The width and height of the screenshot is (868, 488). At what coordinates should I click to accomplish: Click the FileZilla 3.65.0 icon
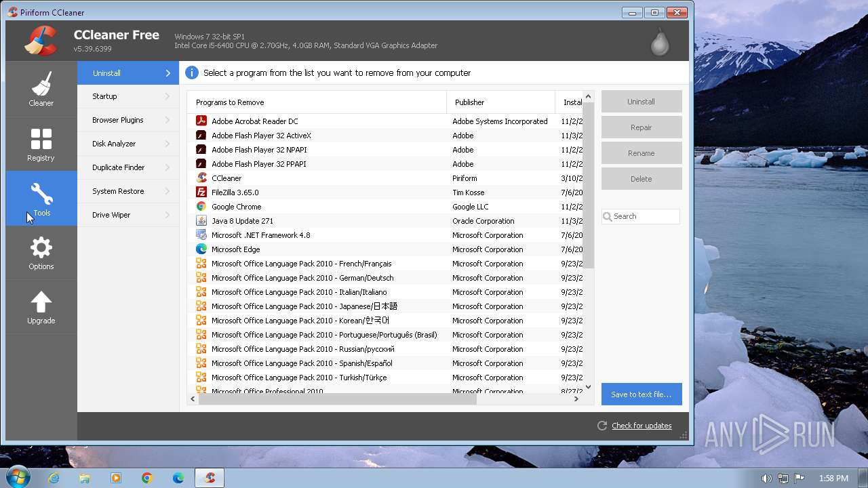click(x=201, y=192)
